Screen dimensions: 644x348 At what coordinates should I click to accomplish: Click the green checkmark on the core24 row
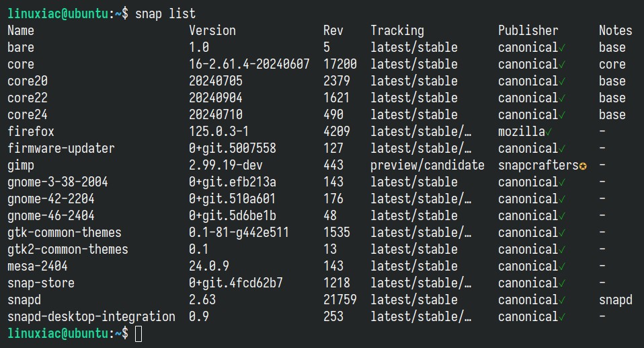point(562,116)
